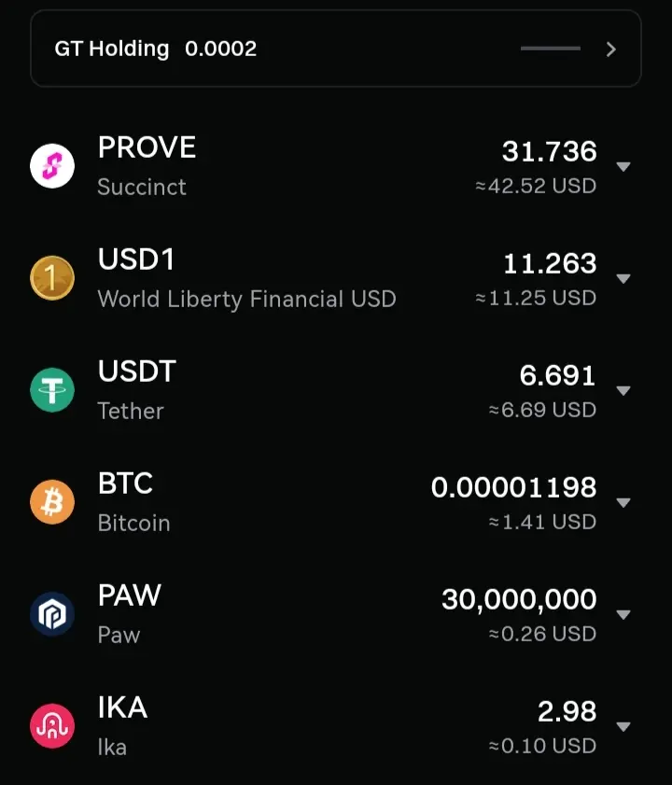Expand the PROVE asset row arrow

[623, 167]
